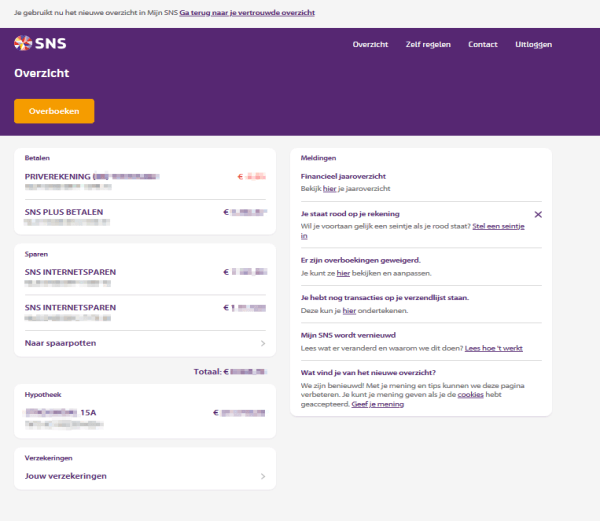
Task: Click 'Mijn SNS wordt vernieuwd' heading
Action: pyautogui.click(x=348, y=335)
